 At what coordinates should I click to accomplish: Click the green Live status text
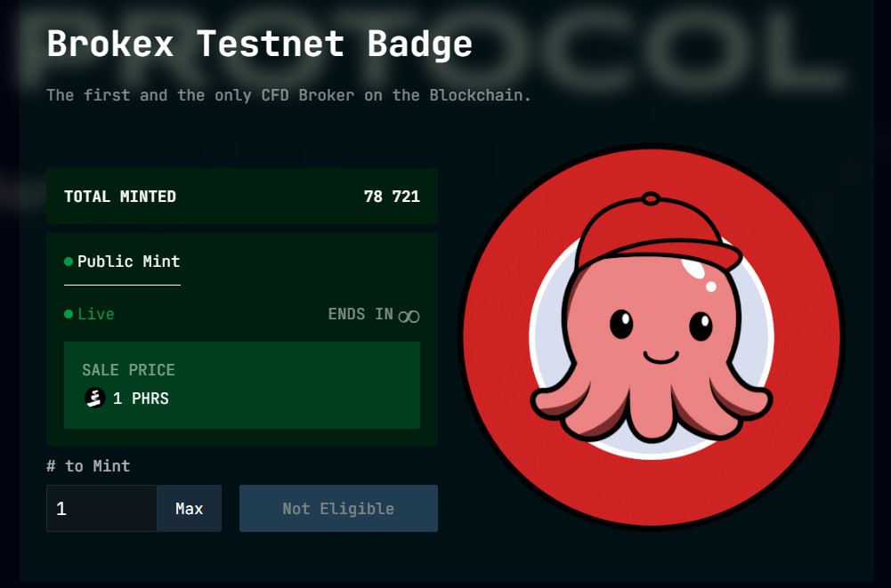95,314
